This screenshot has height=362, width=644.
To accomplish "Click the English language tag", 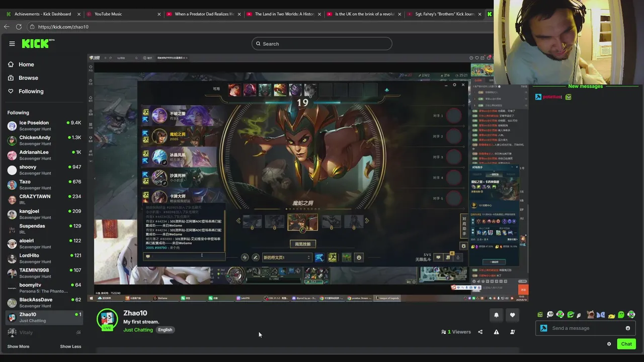I will click(x=165, y=330).
